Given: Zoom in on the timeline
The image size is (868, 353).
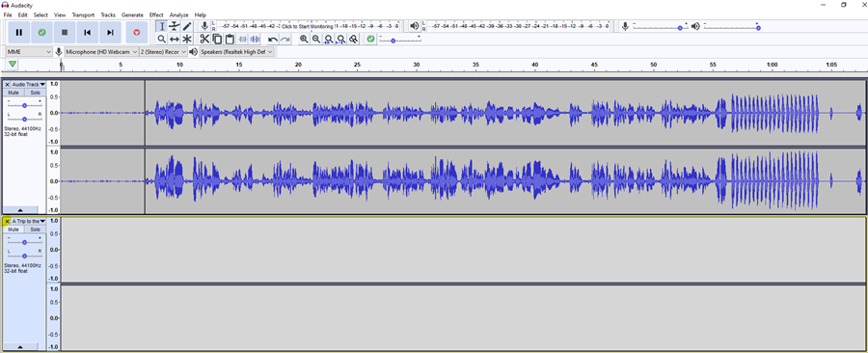Looking at the screenshot, I should pyautogui.click(x=304, y=39).
